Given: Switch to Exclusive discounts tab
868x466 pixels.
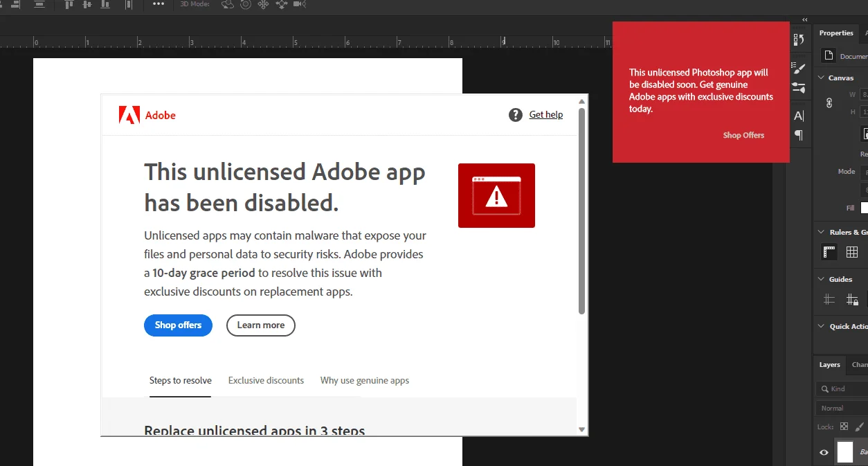Looking at the screenshot, I should 266,380.
